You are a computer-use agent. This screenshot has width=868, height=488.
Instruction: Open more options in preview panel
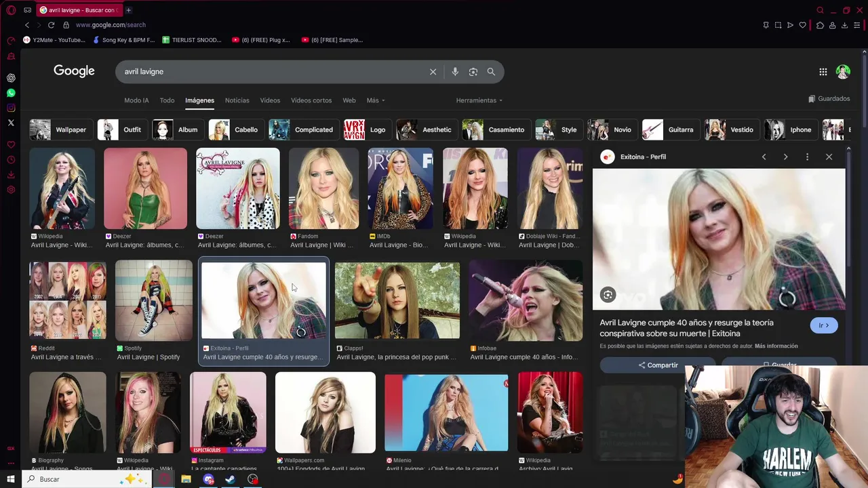tap(807, 157)
